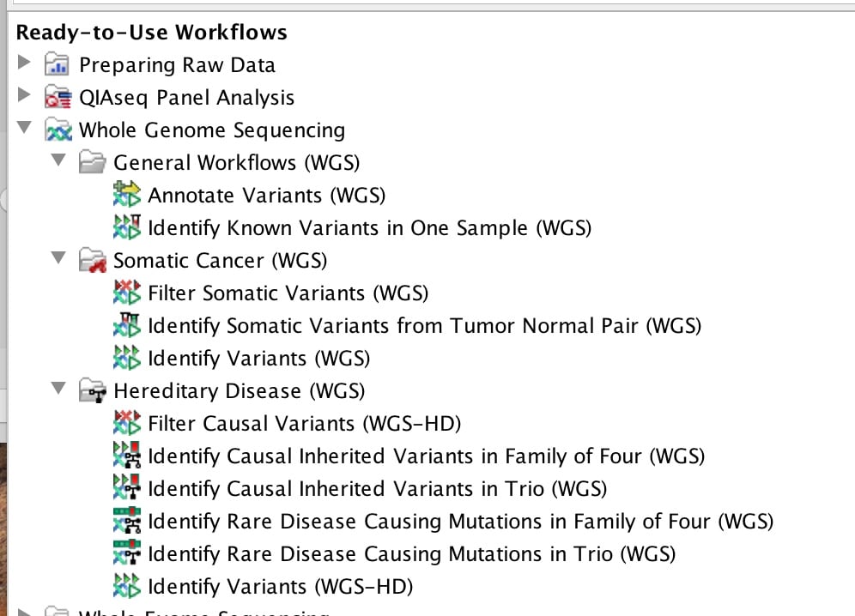Collapse the General Workflows (WGS) folder

[58, 160]
